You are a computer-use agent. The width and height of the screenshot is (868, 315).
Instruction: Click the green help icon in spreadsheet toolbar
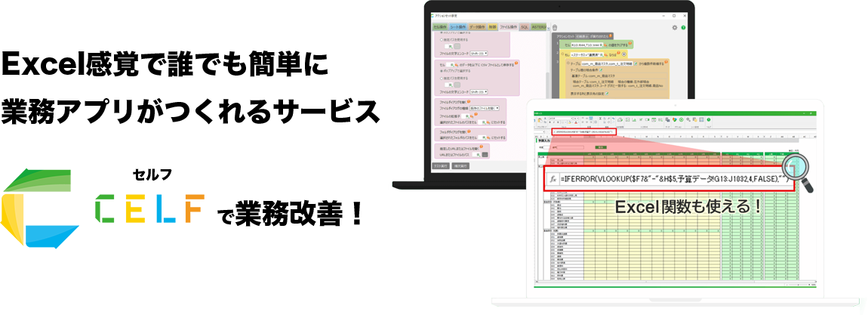(709, 119)
